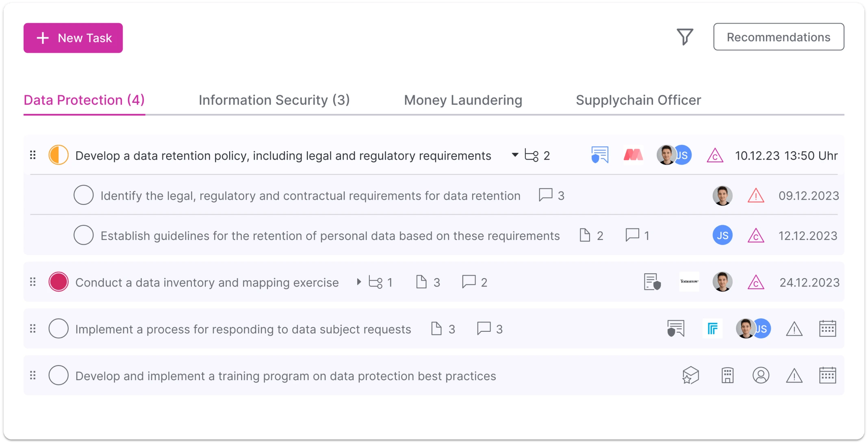Check the subtask for identifying legal requirements

tap(83, 195)
